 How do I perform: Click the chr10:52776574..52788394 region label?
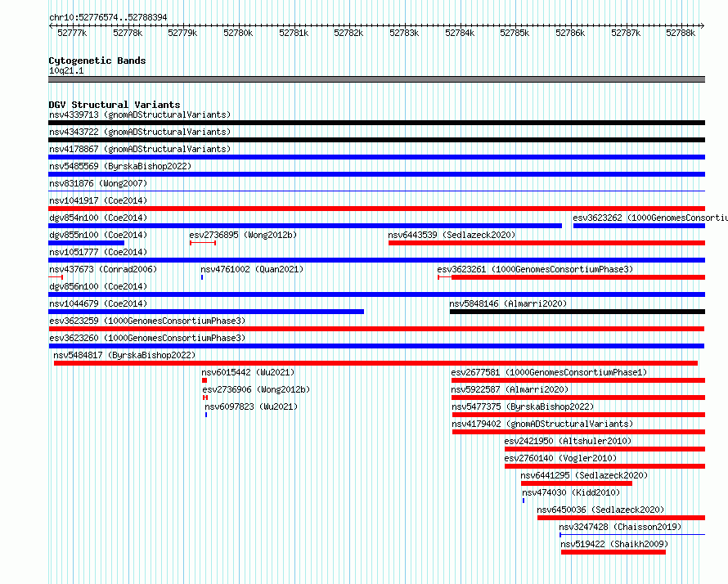pyautogui.click(x=108, y=17)
